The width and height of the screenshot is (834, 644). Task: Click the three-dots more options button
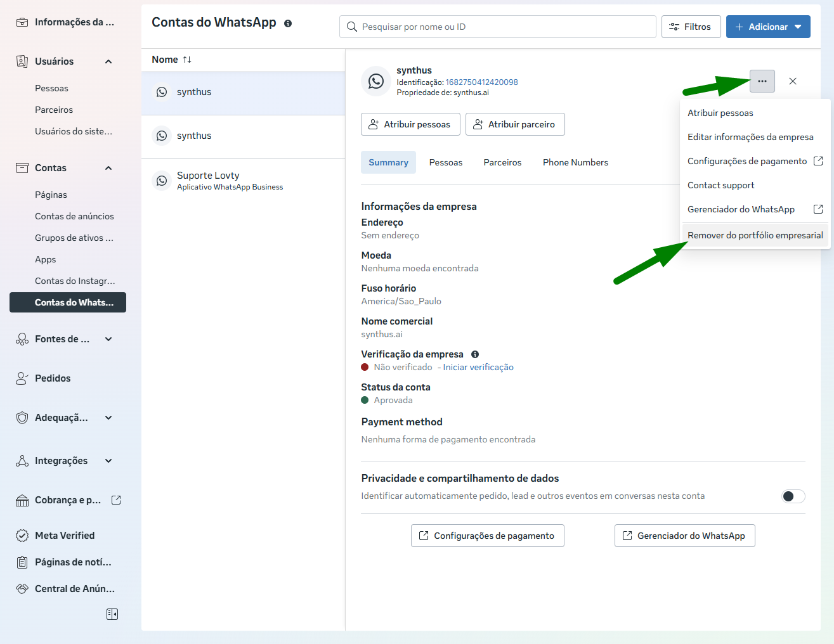(762, 81)
